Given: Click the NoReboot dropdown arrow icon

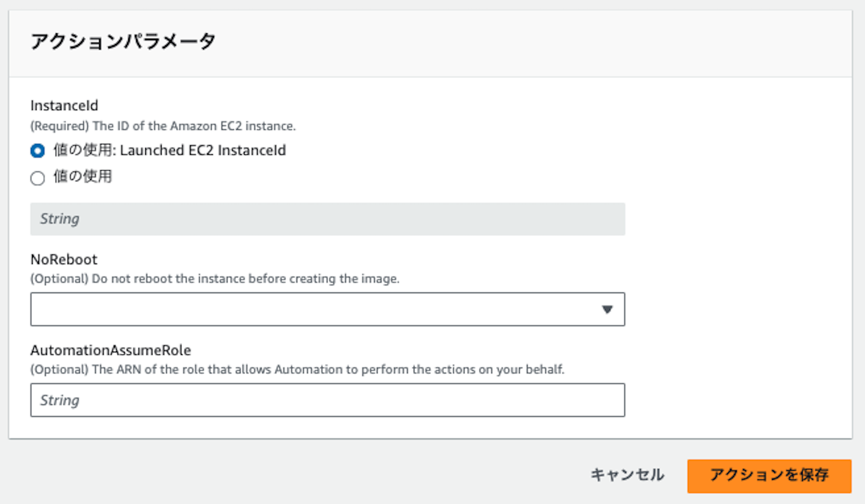Looking at the screenshot, I should coord(607,309).
